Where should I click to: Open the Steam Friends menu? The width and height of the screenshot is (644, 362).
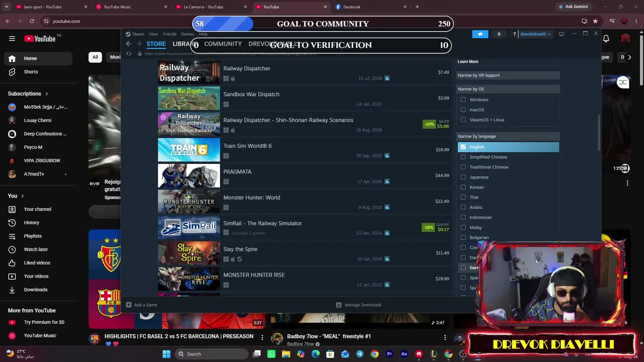170,34
